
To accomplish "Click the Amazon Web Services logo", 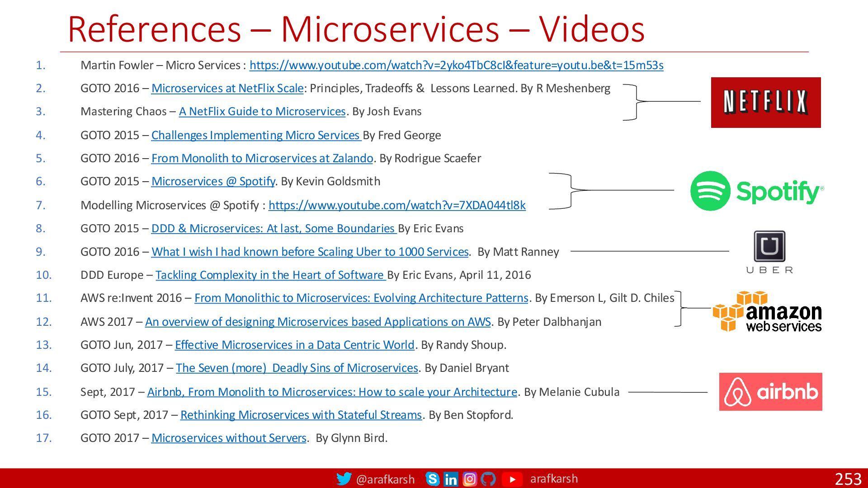I will [767, 311].
